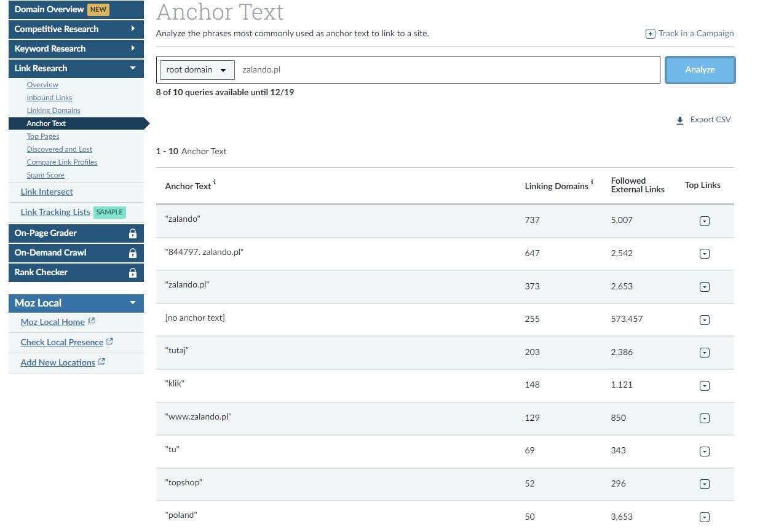Open the Moz Local Home link
The width and height of the screenshot is (768, 532).
tap(53, 322)
